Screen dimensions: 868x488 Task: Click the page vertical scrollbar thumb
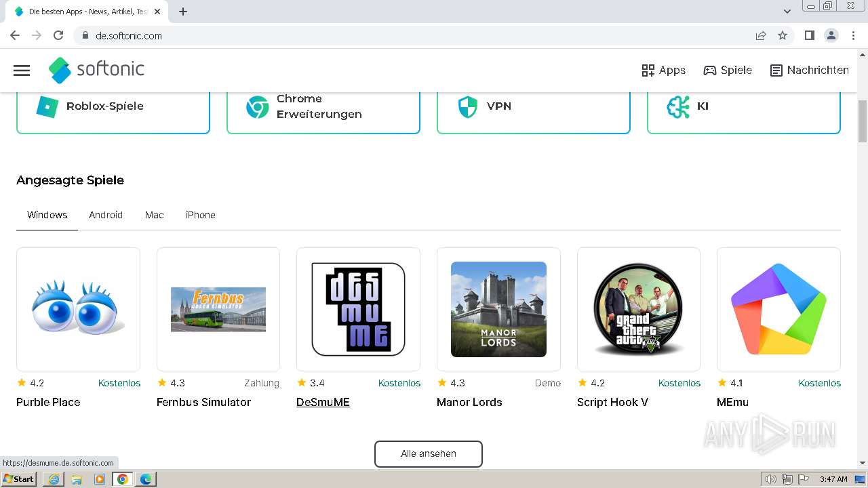(x=863, y=121)
